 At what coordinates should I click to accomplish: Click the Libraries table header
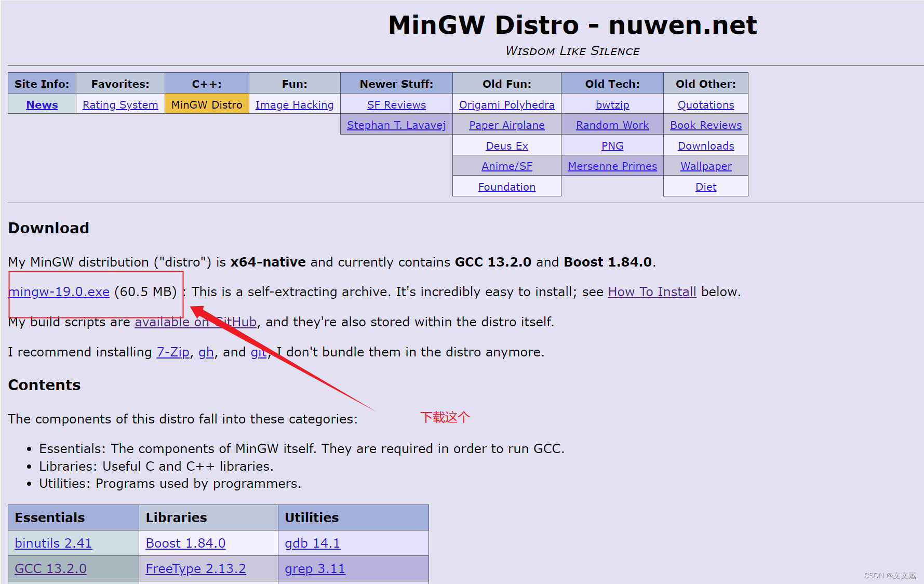(208, 517)
